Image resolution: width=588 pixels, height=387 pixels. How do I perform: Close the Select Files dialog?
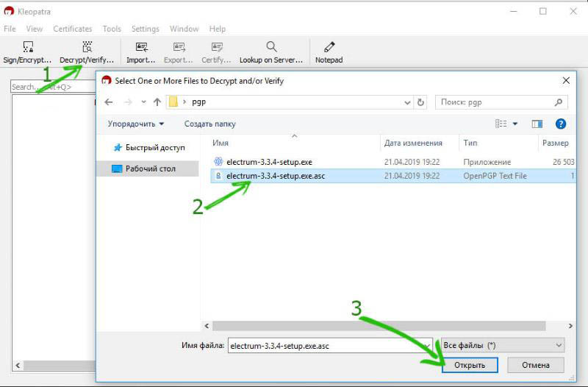click(566, 80)
